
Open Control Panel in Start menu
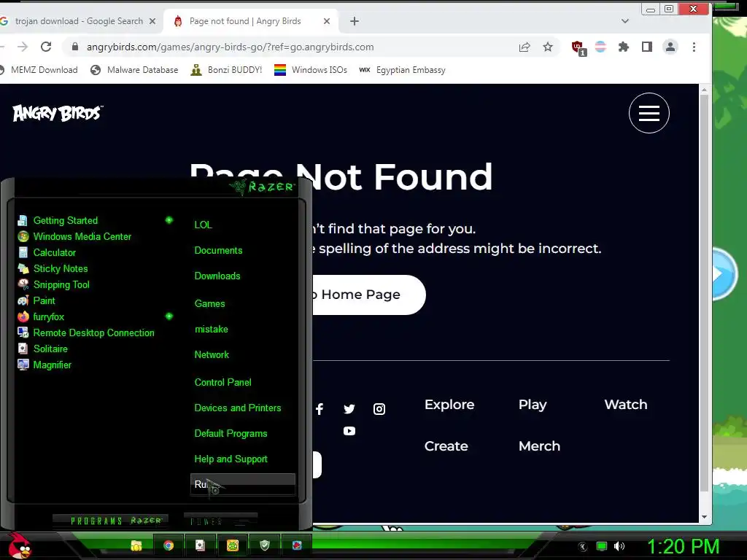(223, 382)
